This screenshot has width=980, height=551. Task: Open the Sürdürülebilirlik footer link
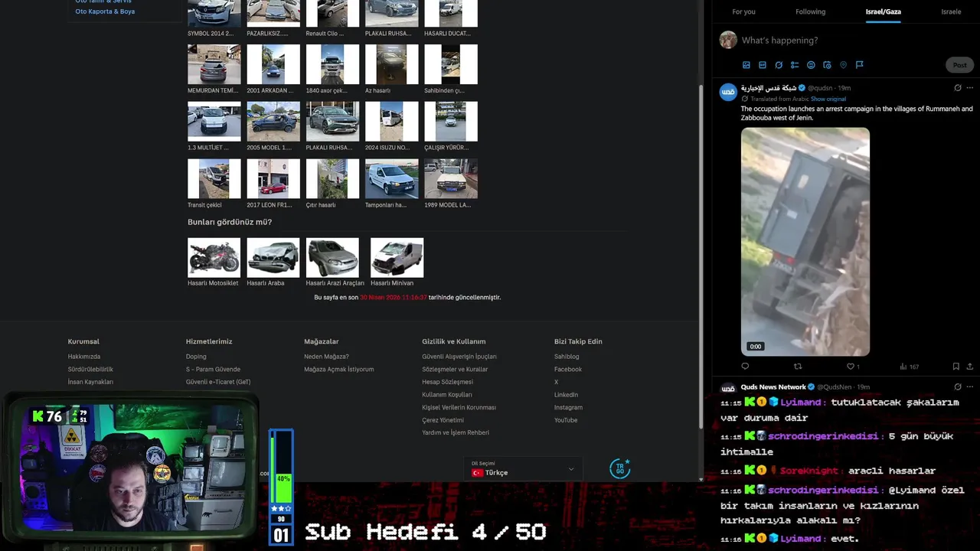point(90,370)
